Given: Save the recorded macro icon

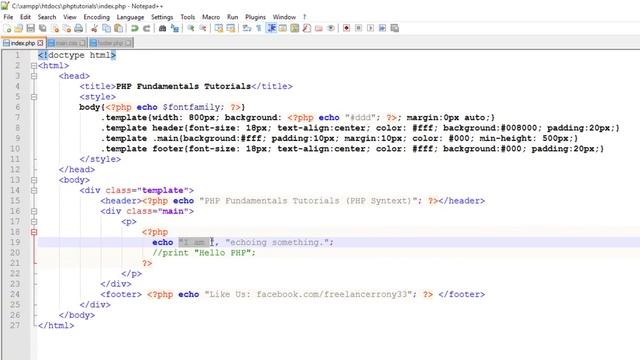Looking at the screenshot, I should 394,28.
